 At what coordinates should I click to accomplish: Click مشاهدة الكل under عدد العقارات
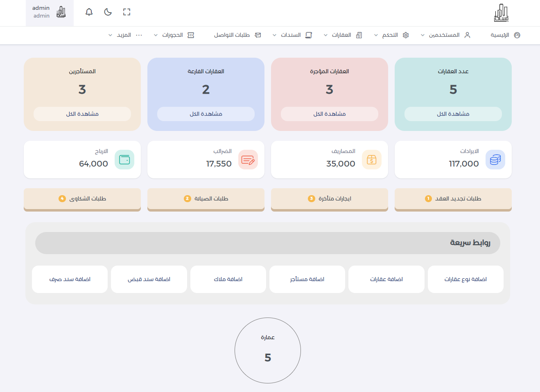click(x=453, y=114)
